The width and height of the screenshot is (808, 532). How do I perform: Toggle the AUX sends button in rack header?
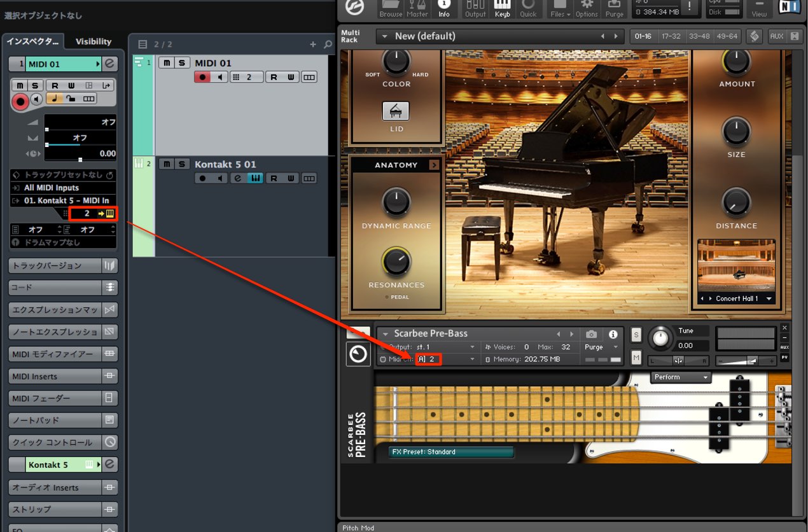[777, 36]
